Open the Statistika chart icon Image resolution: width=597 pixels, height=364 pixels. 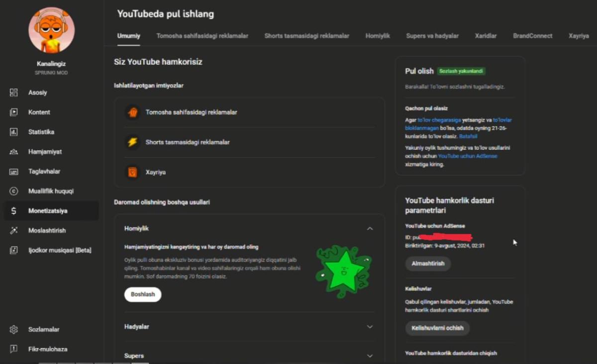click(x=13, y=132)
